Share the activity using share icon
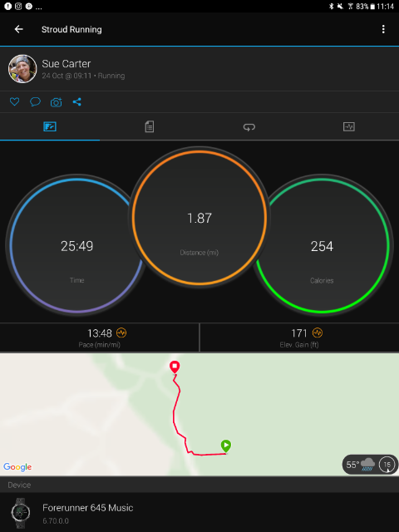This screenshot has width=399, height=532. pyautogui.click(x=77, y=101)
